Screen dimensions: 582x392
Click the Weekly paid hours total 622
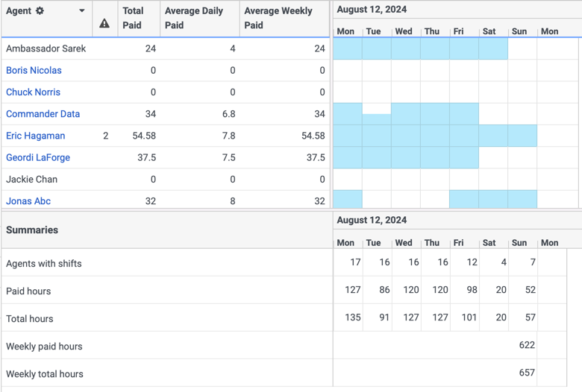pyautogui.click(x=527, y=346)
